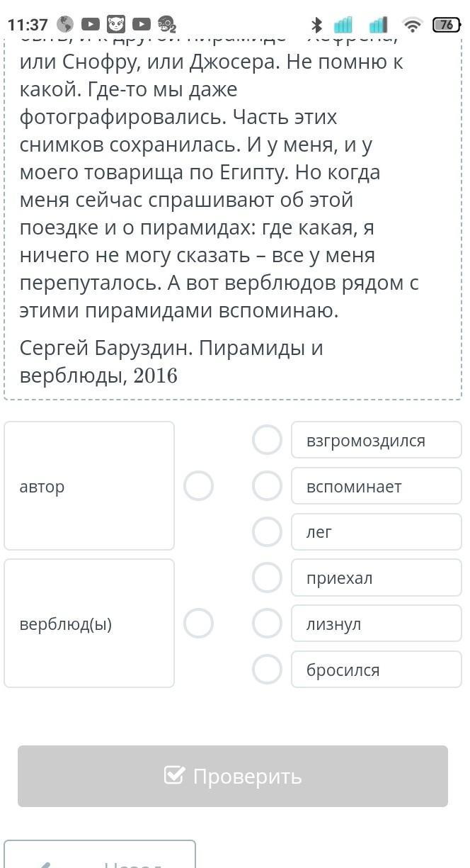
Task: Click the Назад button at bottom
Action: [100, 857]
